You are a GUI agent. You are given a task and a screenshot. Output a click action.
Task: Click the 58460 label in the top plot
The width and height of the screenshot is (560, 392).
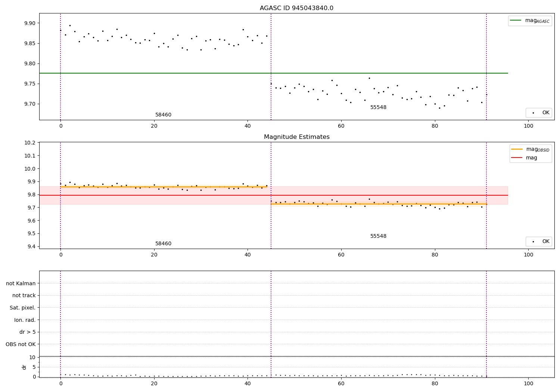click(163, 115)
